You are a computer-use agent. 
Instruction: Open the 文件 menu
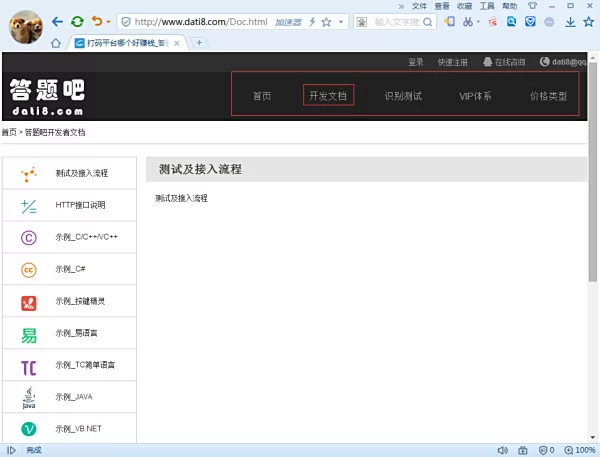[x=419, y=6]
